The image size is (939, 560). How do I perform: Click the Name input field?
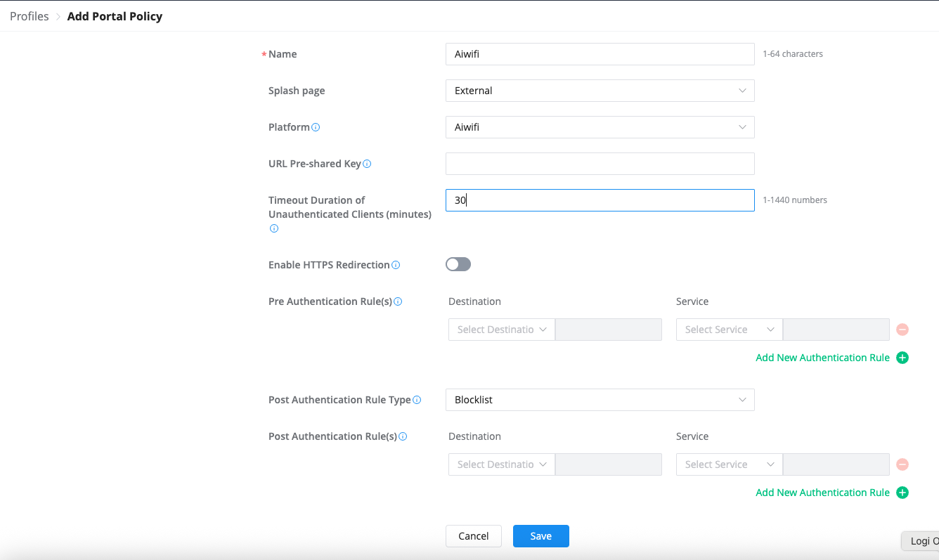[x=600, y=54]
